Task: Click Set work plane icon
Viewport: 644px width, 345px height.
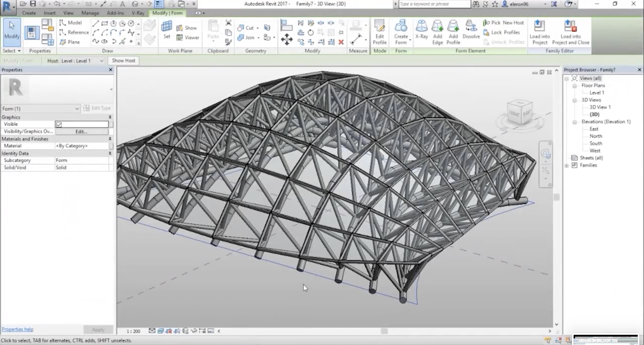Action: [167, 30]
